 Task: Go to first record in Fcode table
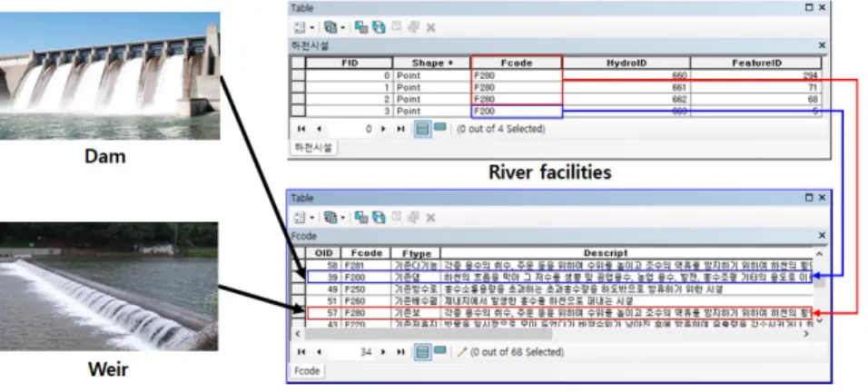[x=301, y=352]
